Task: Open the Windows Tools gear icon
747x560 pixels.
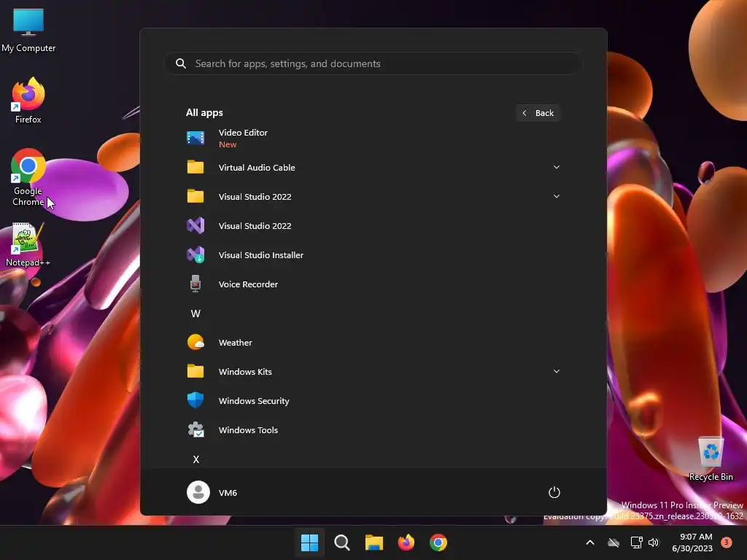Action: [196, 430]
